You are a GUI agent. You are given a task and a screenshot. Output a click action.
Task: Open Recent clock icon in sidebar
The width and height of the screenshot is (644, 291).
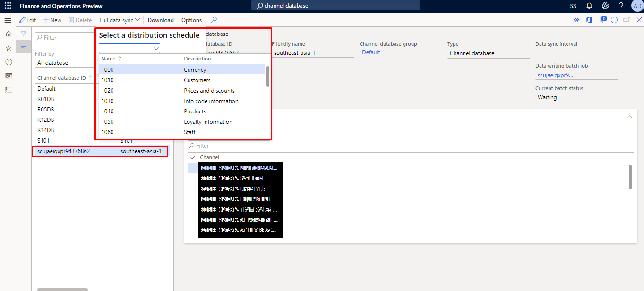[x=9, y=62]
